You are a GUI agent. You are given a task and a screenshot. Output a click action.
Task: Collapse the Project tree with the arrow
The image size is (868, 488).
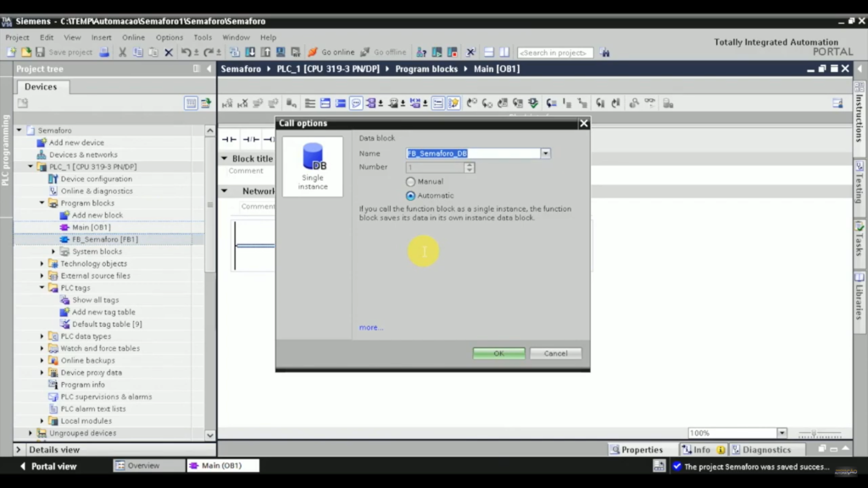coord(209,69)
